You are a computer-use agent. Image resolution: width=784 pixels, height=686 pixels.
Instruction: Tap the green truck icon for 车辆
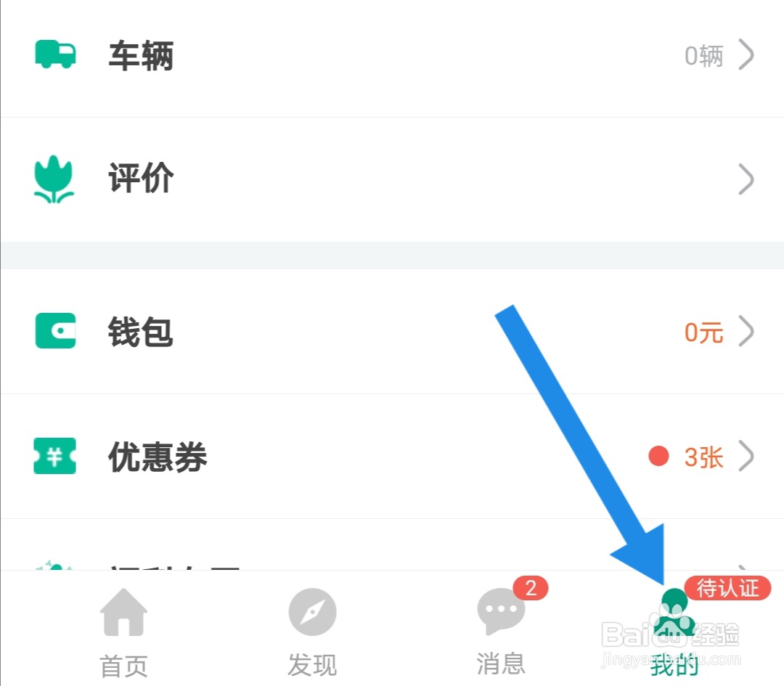pyautogui.click(x=55, y=54)
